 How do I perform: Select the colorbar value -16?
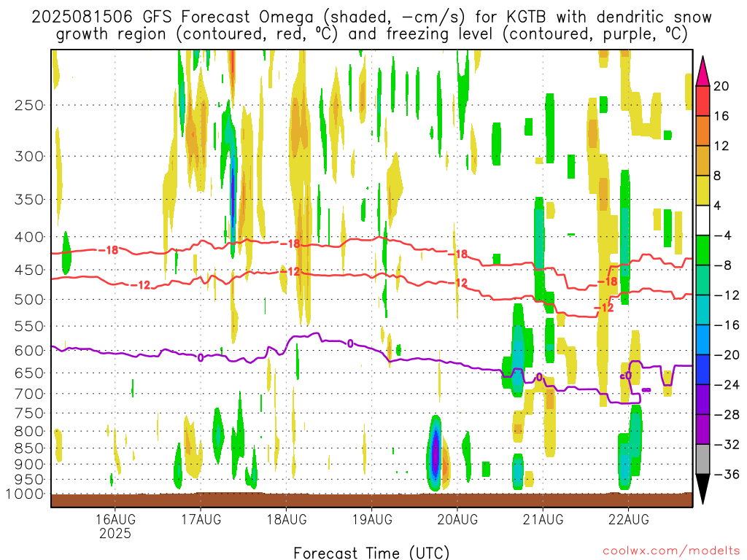(727, 325)
